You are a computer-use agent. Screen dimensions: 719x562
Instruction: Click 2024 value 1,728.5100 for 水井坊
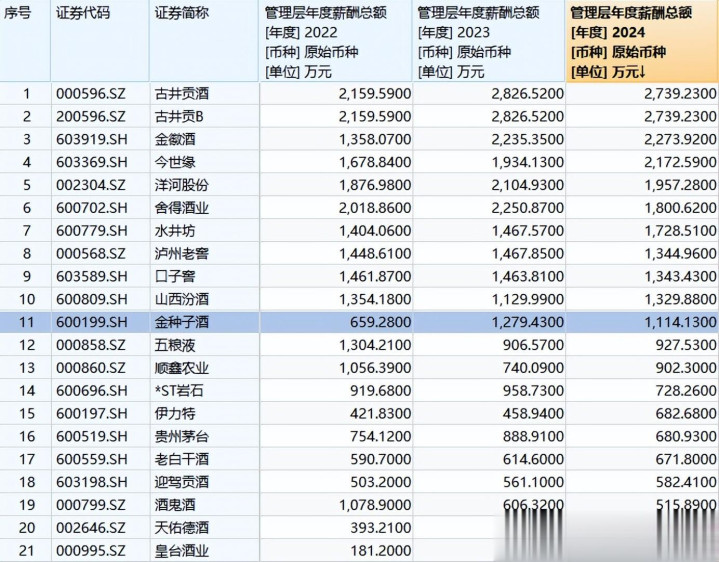coord(680,231)
